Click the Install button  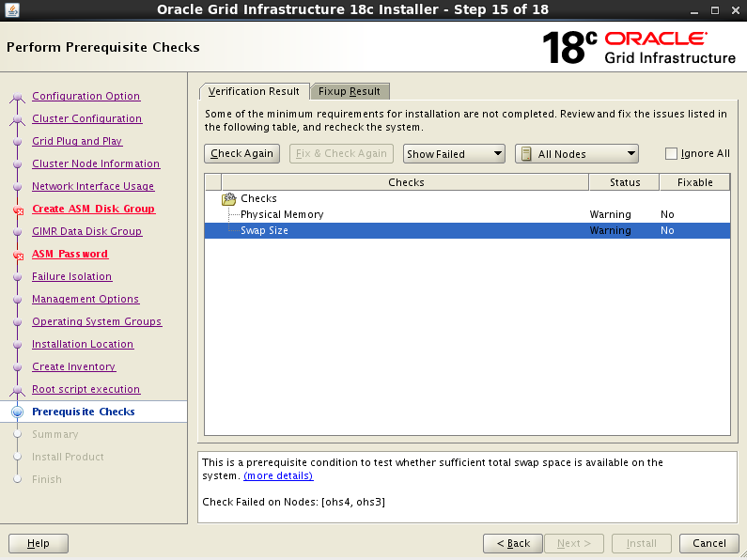click(x=641, y=543)
